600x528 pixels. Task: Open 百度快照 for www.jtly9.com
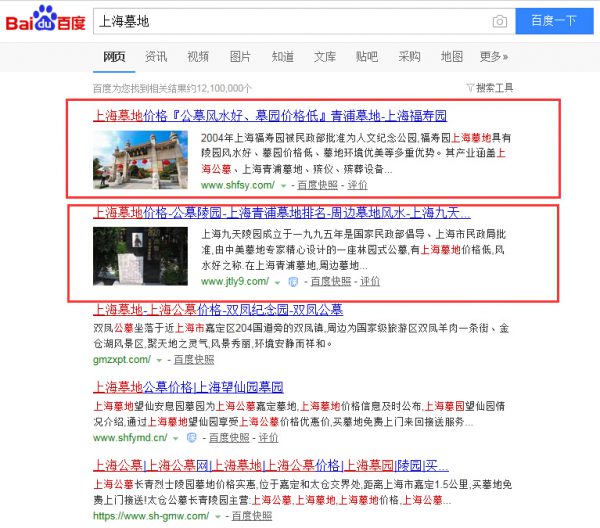(331, 282)
